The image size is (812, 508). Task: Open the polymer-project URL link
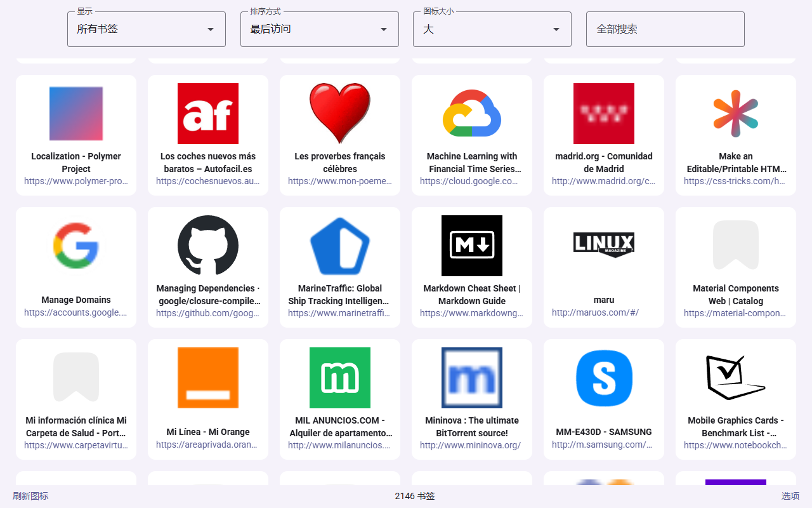[x=76, y=181]
